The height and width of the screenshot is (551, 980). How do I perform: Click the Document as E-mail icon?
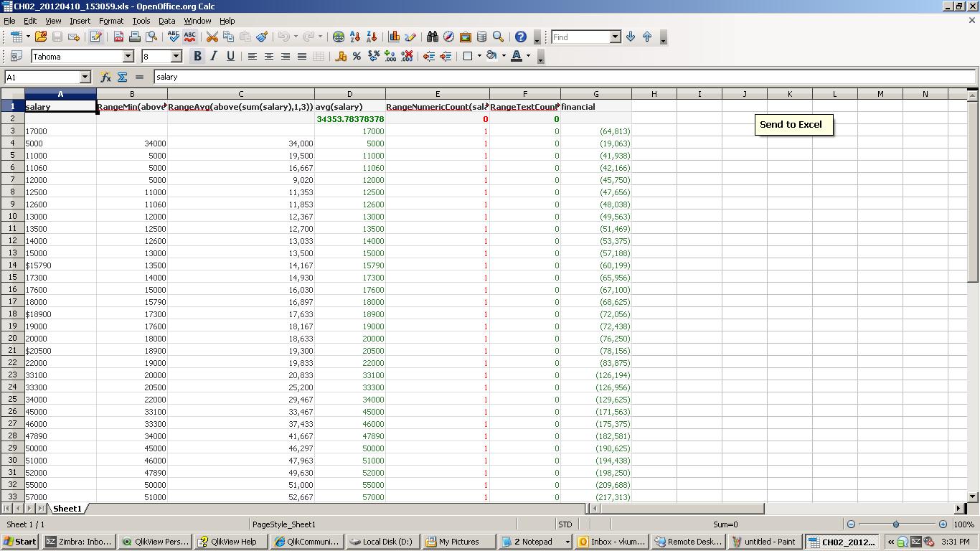tap(73, 37)
